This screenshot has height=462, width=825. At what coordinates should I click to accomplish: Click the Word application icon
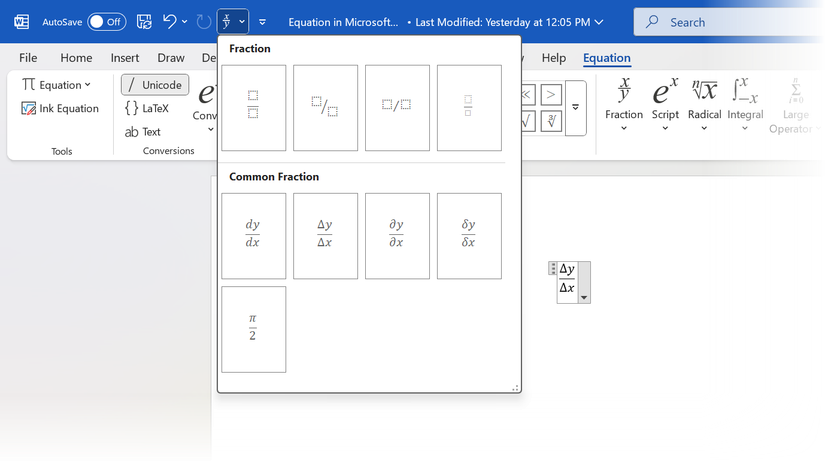click(22, 22)
